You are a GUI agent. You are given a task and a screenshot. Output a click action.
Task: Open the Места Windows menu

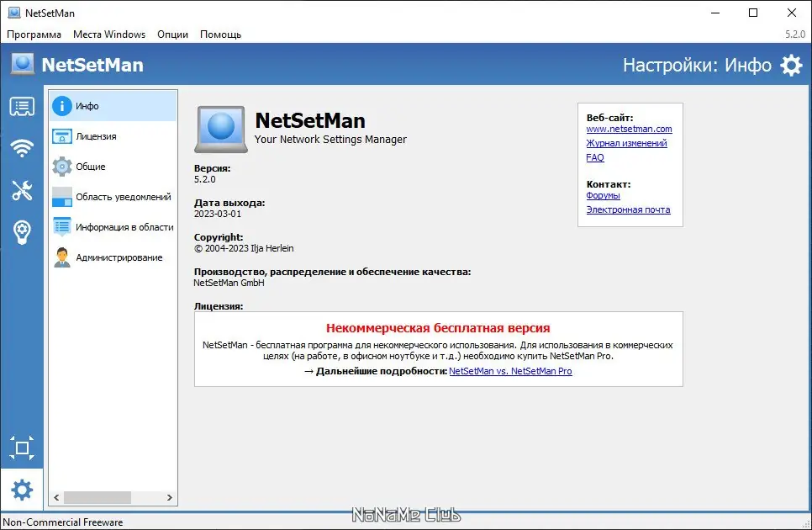109,34
